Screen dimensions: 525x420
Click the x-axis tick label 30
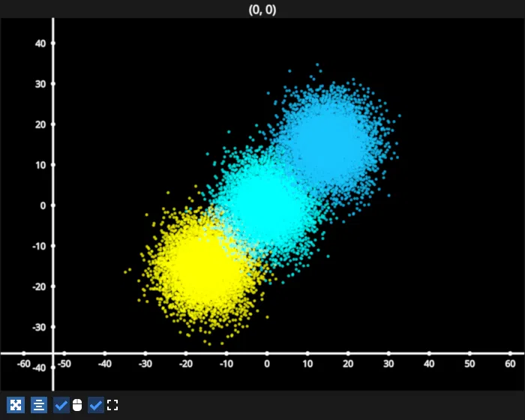(388, 364)
